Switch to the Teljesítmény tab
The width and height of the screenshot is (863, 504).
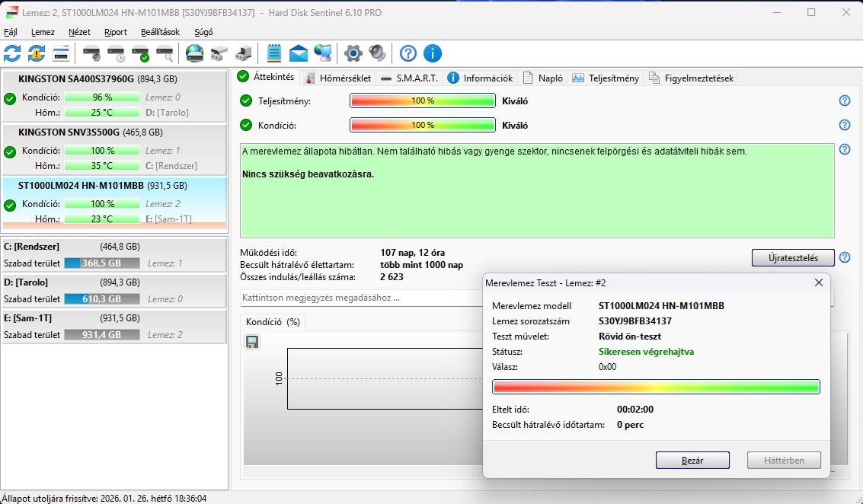[606, 78]
